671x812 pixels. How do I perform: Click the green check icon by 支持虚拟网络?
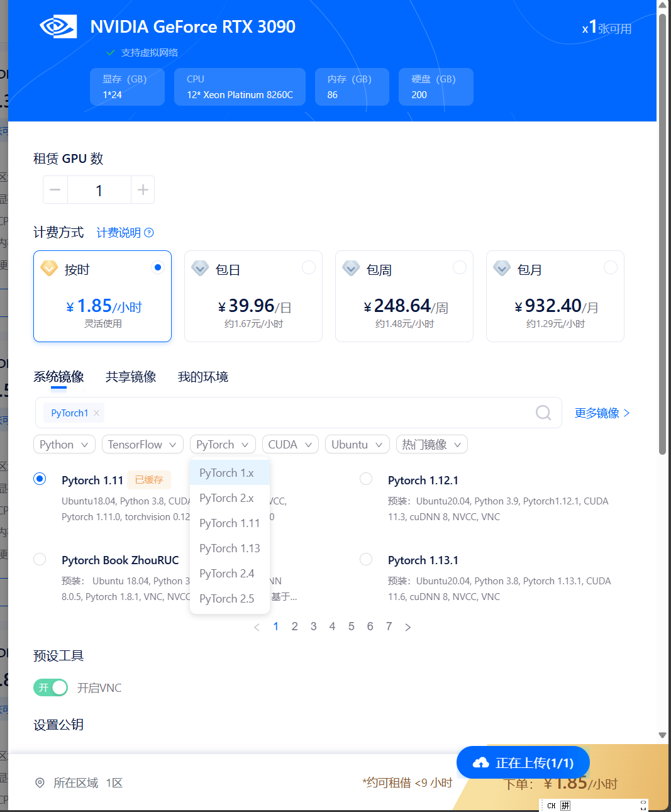pos(111,53)
